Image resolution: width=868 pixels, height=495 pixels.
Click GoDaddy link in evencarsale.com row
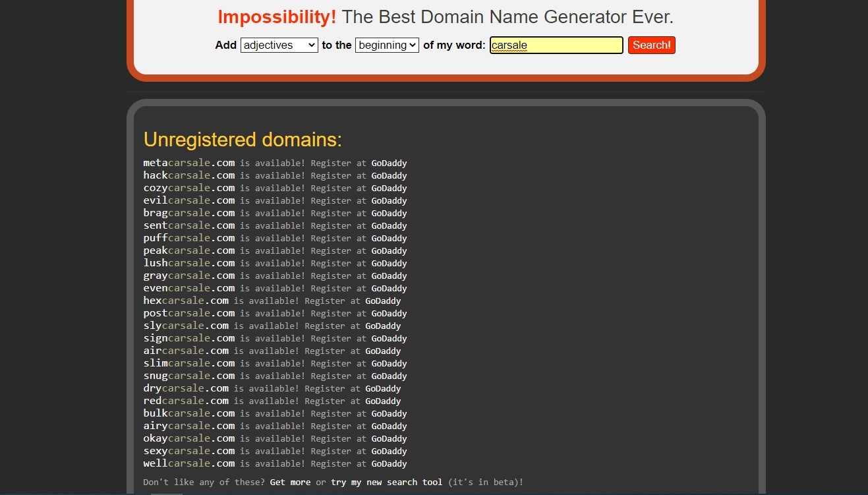389,289
